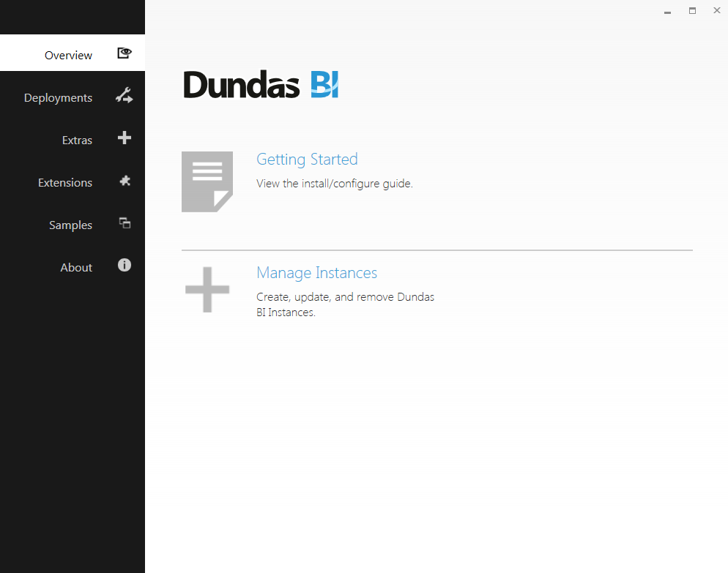Screen dimensions: 728x573
Task: Click the Getting Started document icon
Action: tap(207, 182)
